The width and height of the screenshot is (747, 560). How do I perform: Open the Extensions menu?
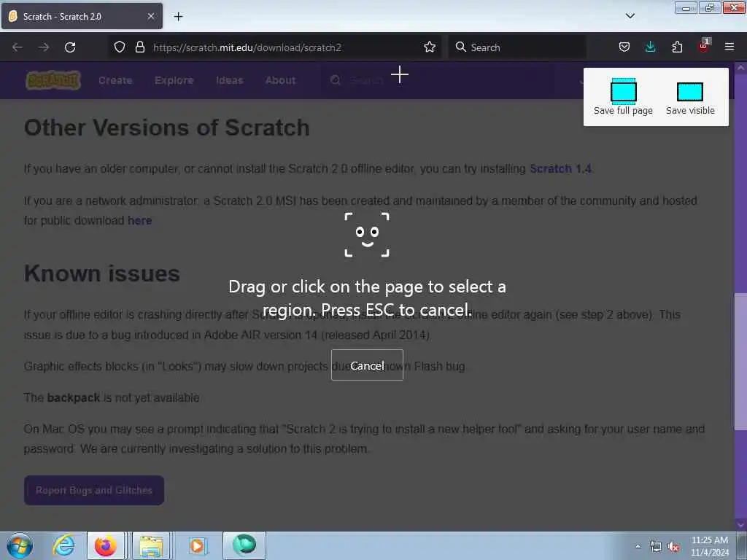[677, 47]
